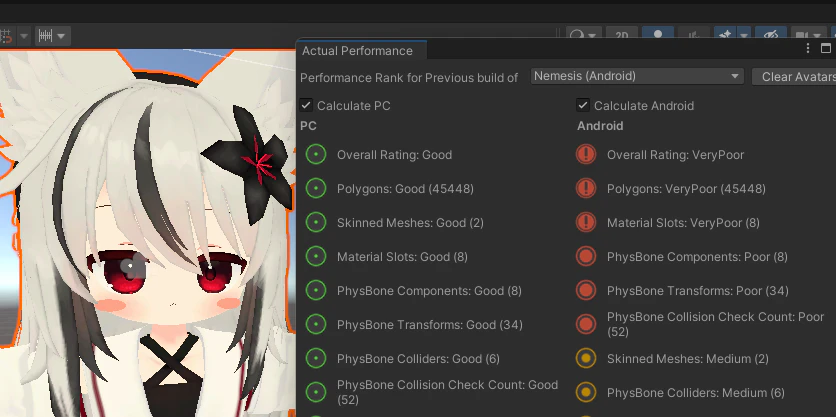Image resolution: width=836 pixels, height=417 pixels.
Task: Click the green icon beside PhysBone Transforms: Good
Action: [x=316, y=324]
